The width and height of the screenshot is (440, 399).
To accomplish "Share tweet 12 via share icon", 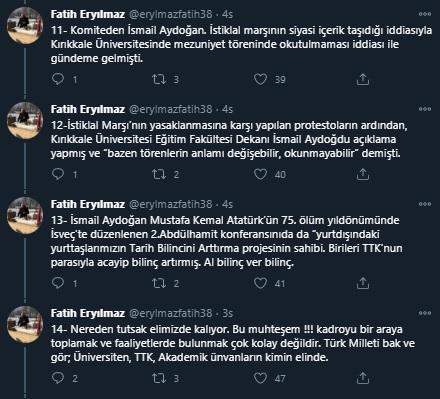I will [x=363, y=174].
